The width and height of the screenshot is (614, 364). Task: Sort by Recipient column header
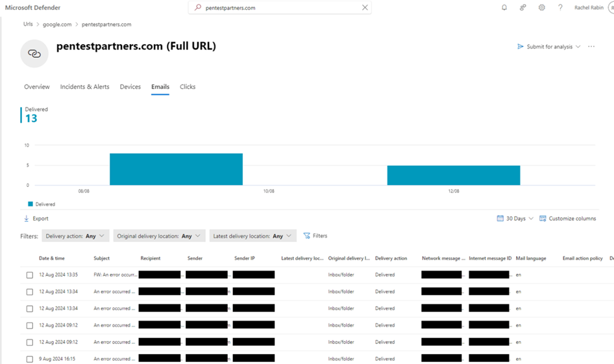(151, 258)
